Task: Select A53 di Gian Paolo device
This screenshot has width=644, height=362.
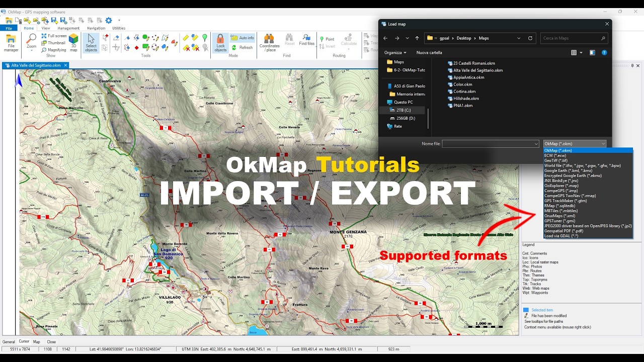Action: (x=406, y=86)
